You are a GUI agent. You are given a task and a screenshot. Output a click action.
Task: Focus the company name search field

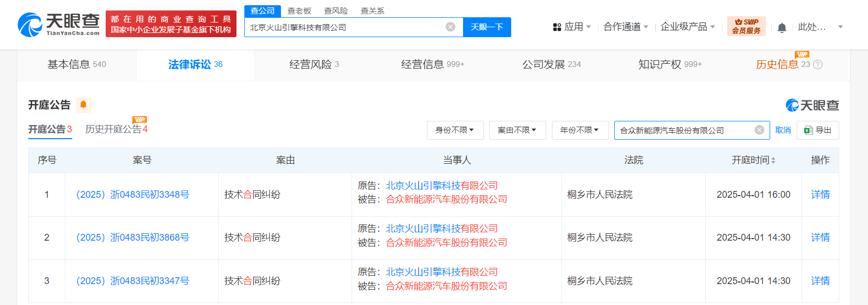[x=345, y=27]
